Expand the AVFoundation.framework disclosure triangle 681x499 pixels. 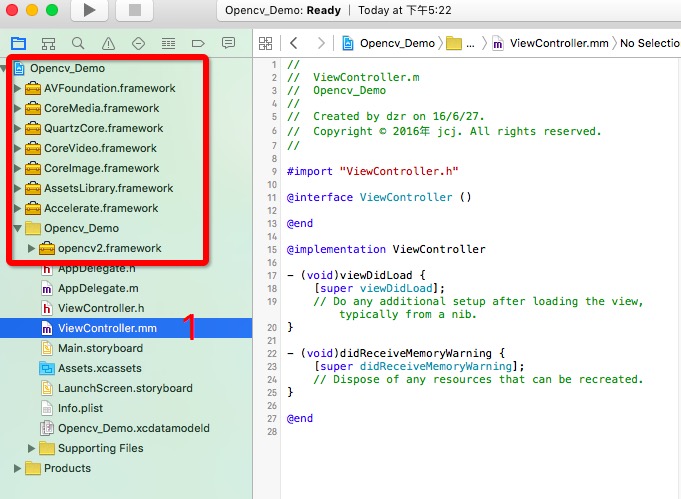coord(17,88)
